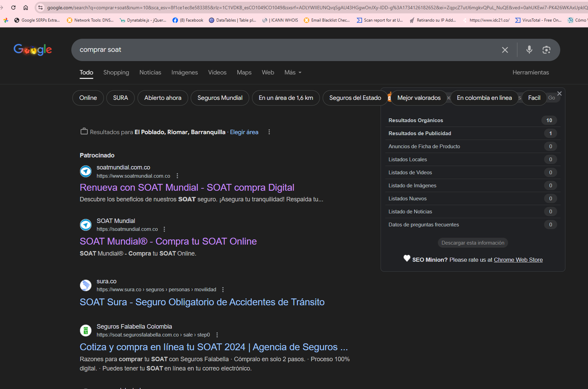Click the Google logo
Image resolution: width=588 pixels, height=389 pixels.
click(33, 50)
